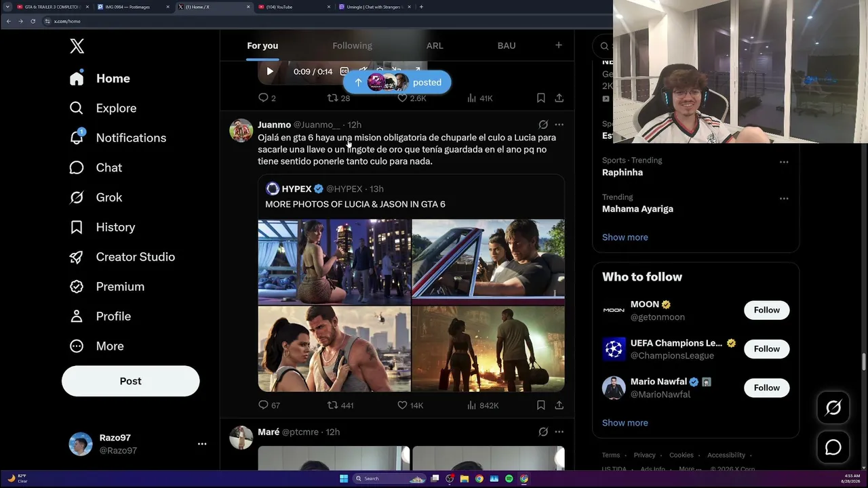This screenshot has width=868, height=488.
Task: Follow UEFA Champions League
Action: coord(767,349)
